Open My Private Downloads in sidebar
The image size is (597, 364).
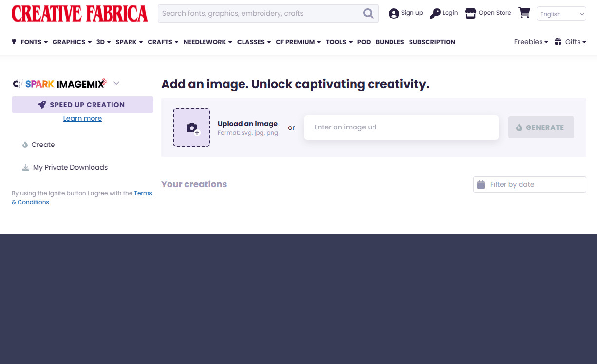(70, 167)
